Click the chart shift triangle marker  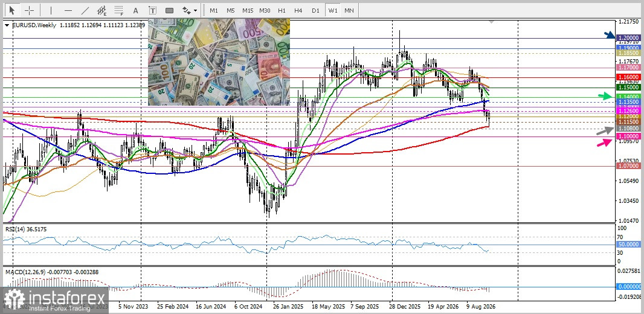(491, 21)
